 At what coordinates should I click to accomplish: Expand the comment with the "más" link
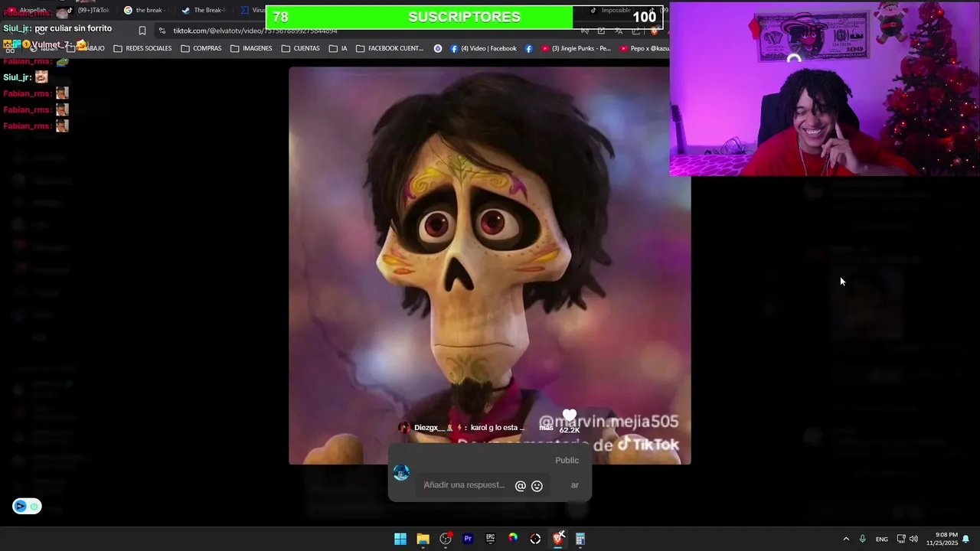click(x=546, y=428)
